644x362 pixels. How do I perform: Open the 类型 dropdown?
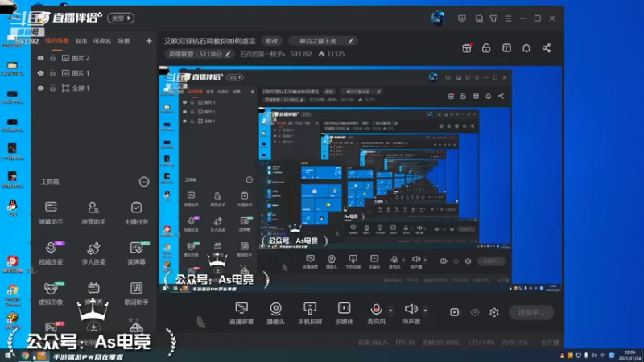(121, 18)
